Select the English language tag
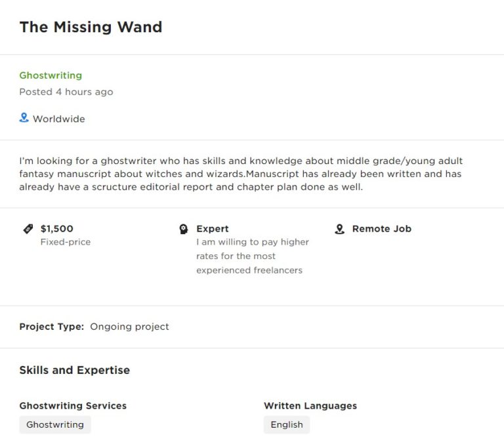The height and width of the screenshot is (448, 504). 287,424
